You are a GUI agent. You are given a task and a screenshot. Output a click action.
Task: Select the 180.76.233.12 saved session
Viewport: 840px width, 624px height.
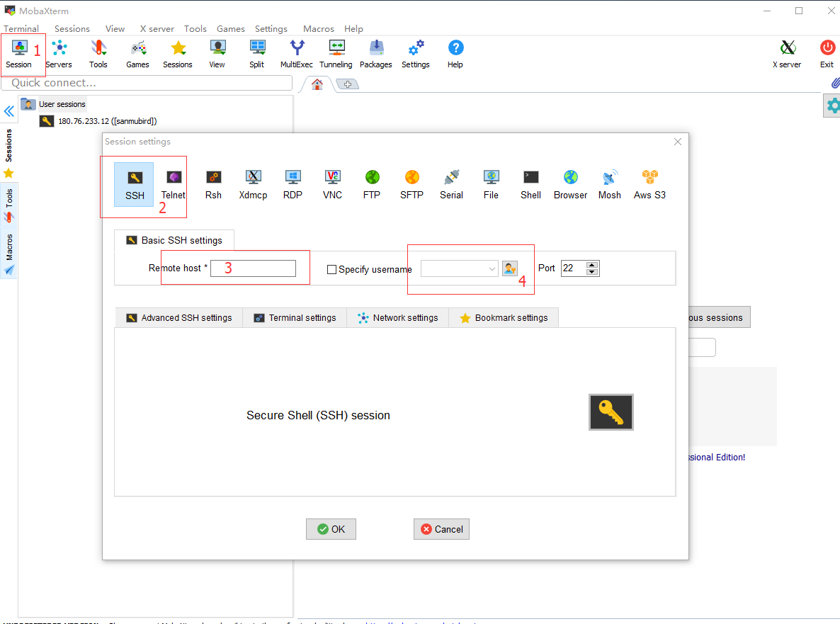pyautogui.click(x=98, y=122)
